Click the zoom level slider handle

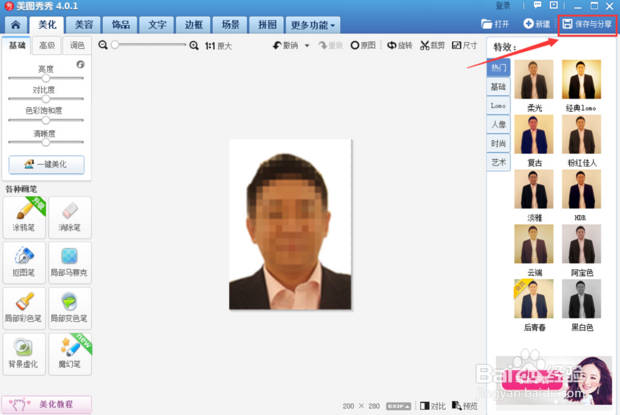[115, 45]
